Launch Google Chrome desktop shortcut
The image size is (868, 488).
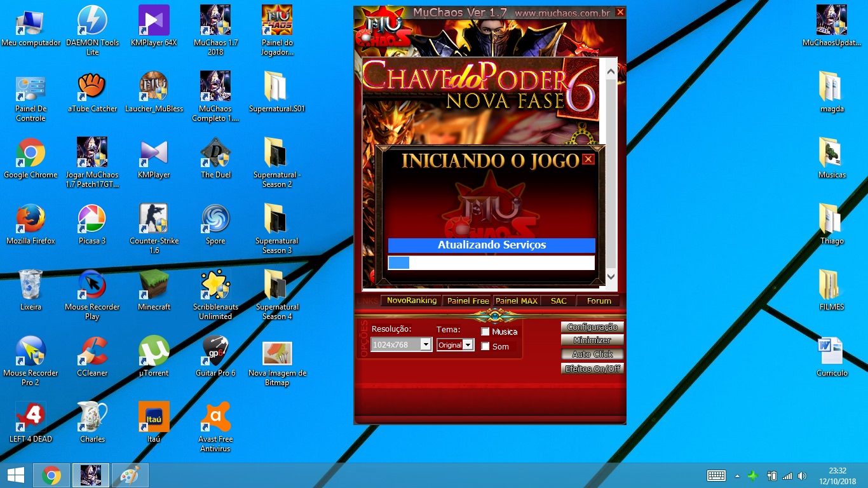coord(31,159)
